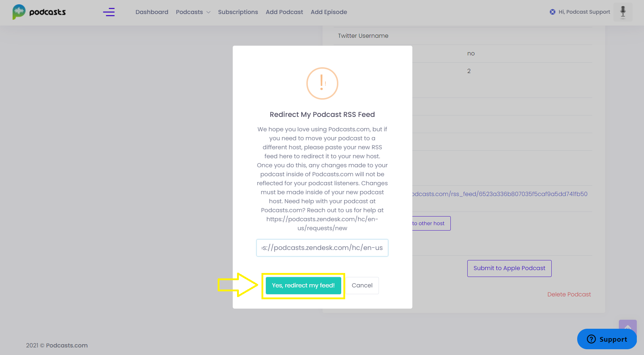Open the Dashboard page
This screenshot has width=644, height=355.
pos(152,12)
